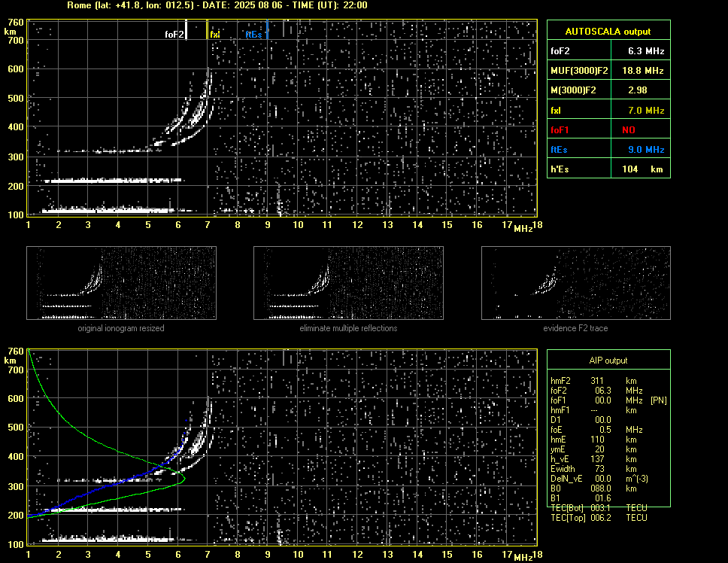Select the hmF2 311 km row
The width and height of the screenshot is (728, 563).
coord(593,380)
